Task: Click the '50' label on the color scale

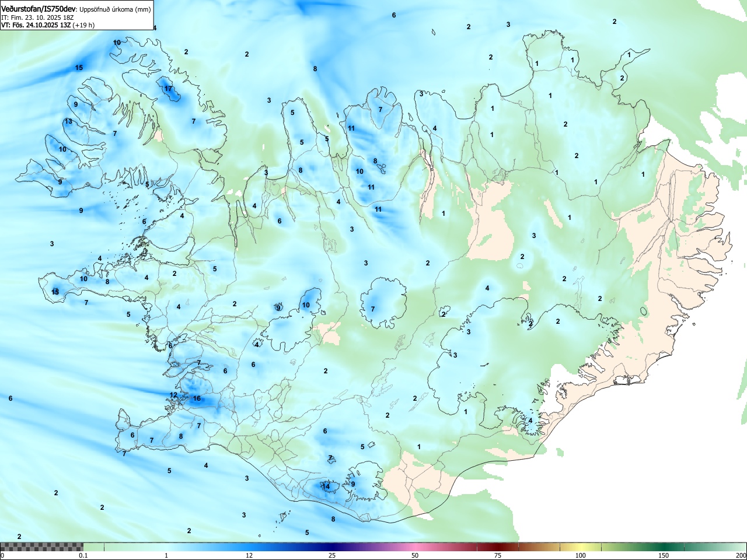Action: [415, 555]
